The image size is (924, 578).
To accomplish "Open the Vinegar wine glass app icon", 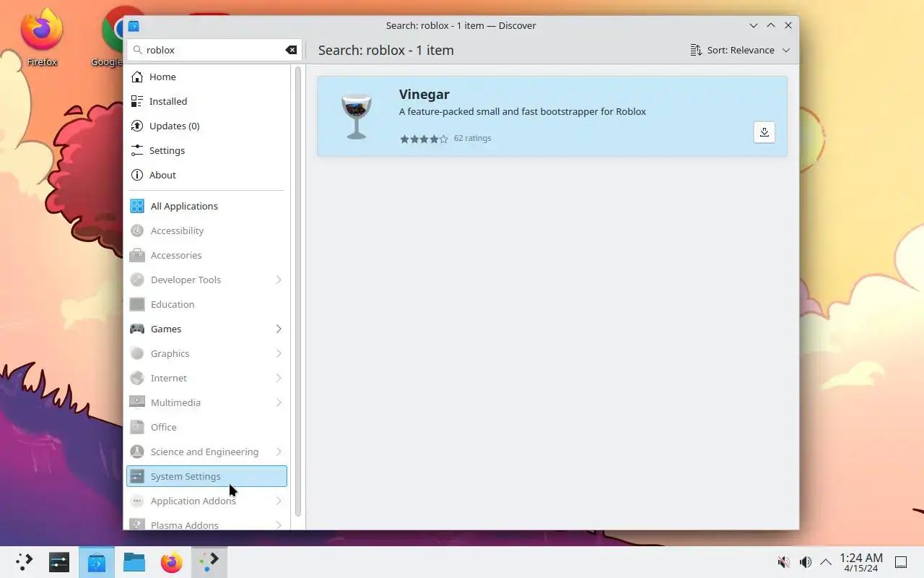I will coord(356,116).
